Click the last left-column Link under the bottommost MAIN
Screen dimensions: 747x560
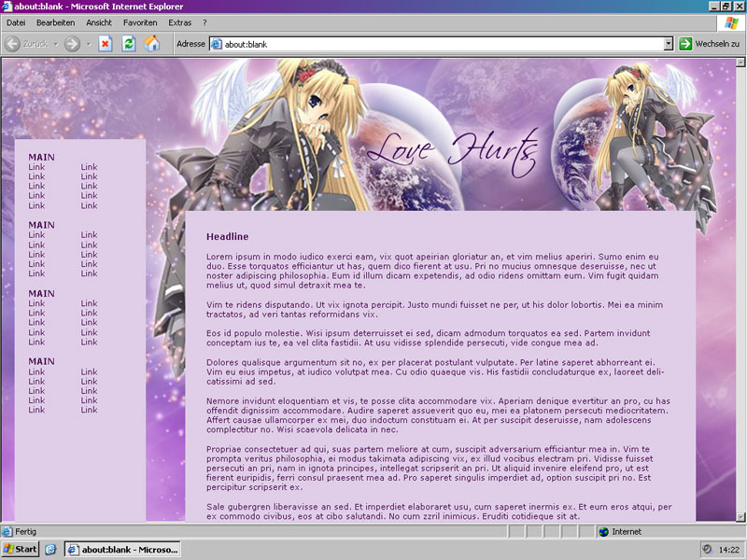coord(36,410)
